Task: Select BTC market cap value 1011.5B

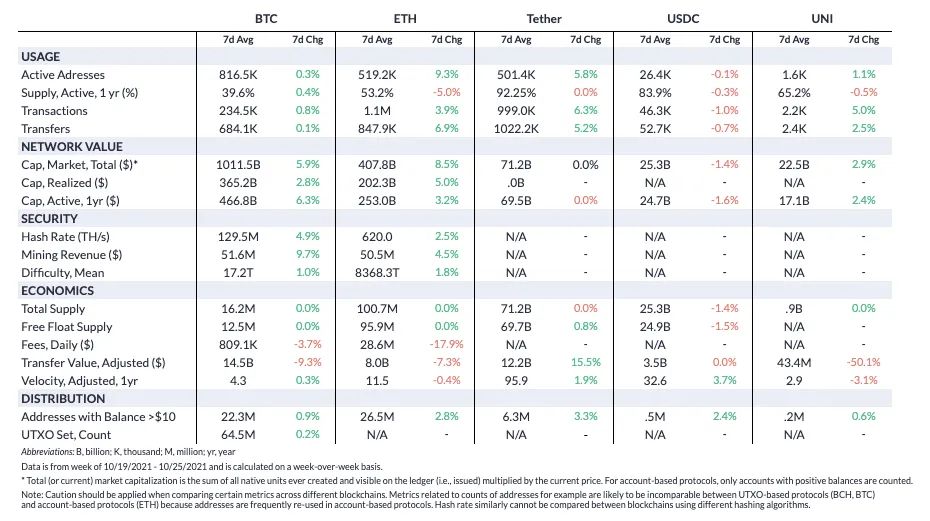Action: pos(238,164)
